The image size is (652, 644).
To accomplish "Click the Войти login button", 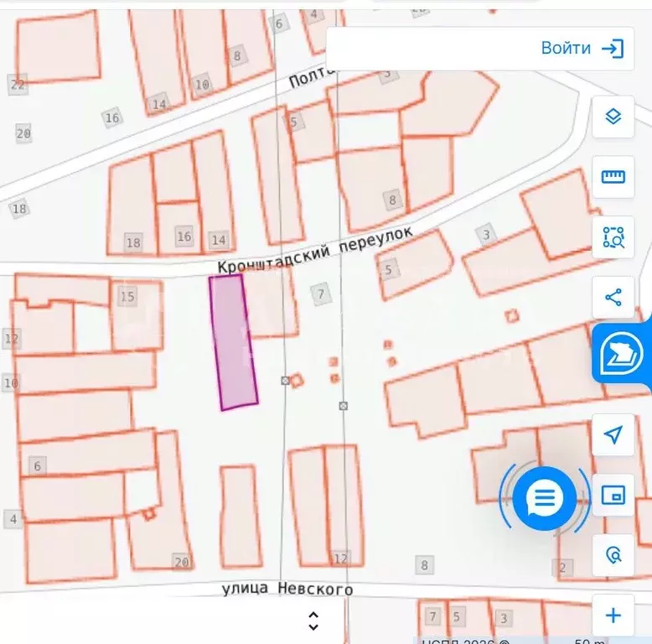I will click(582, 49).
